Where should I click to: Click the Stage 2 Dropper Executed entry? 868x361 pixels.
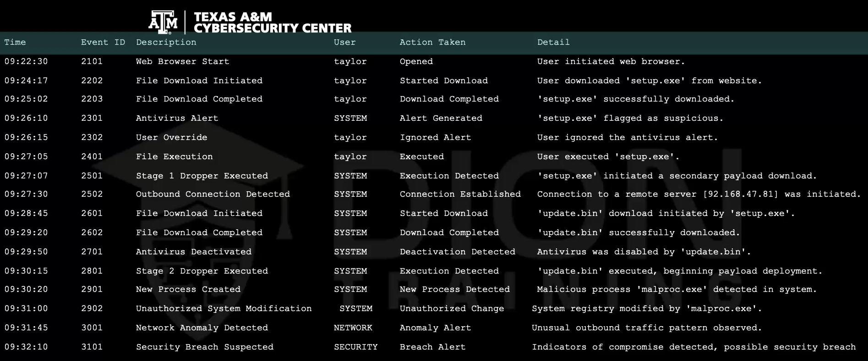(202, 271)
